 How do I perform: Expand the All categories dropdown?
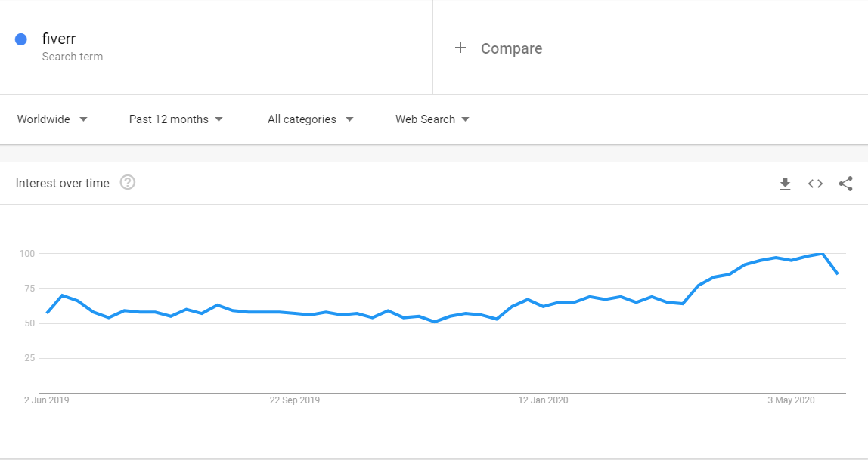click(310, 119)
